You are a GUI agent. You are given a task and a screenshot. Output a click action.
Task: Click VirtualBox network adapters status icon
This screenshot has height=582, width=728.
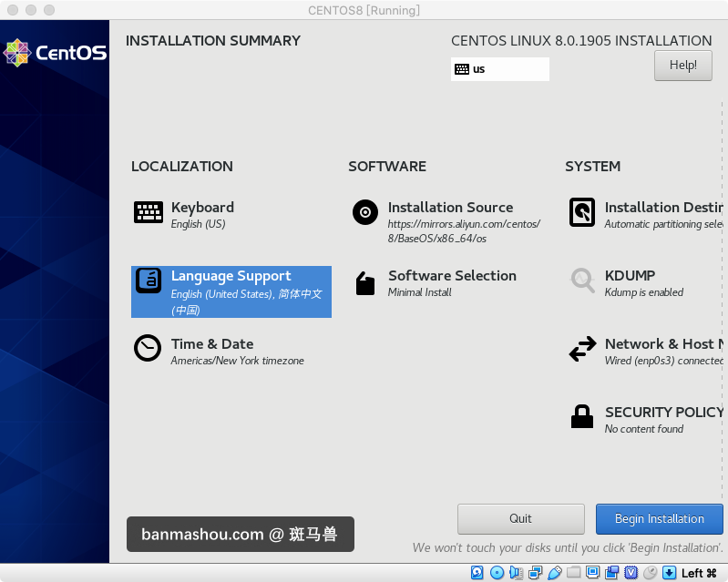[x=536, y=573]
